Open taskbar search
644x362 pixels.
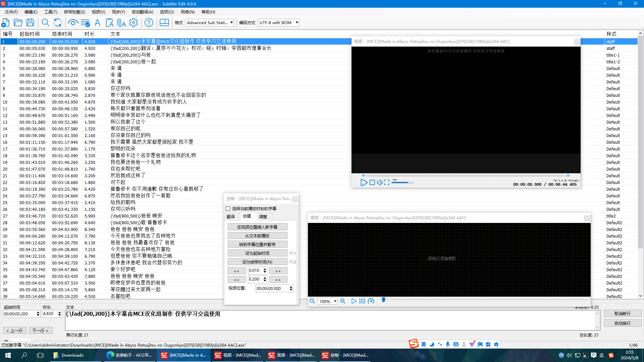coord(24,355)
